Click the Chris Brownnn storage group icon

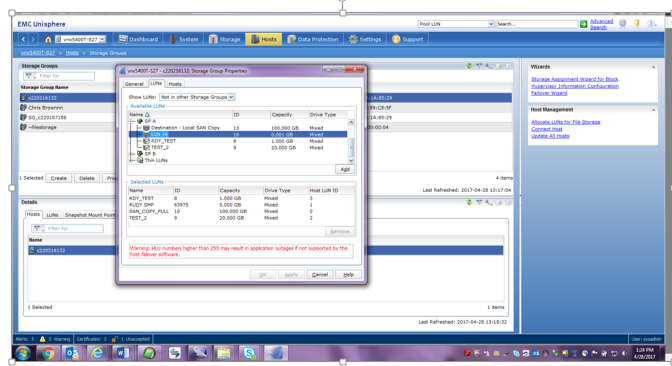pyautogui.click(x=24, y=107)
